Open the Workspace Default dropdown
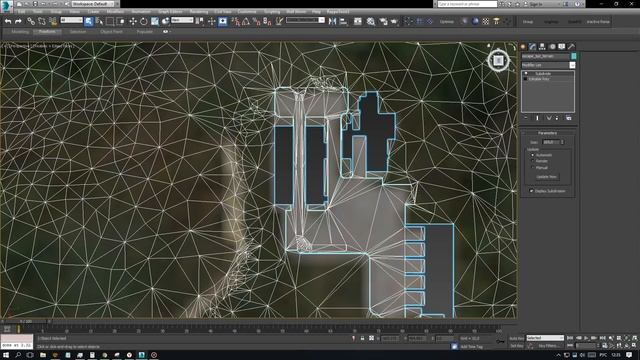This screenshot has height=360, width=640. (92, 4)
